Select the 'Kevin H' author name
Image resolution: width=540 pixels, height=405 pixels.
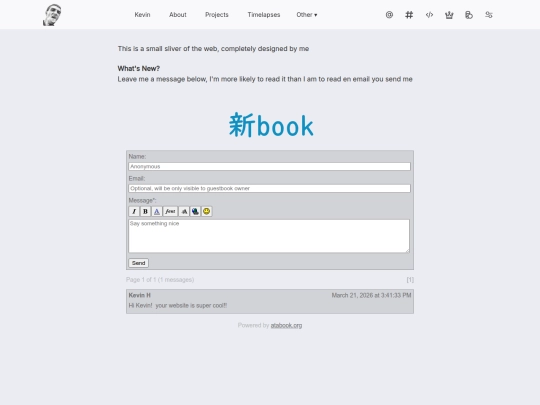coord(139,295)
